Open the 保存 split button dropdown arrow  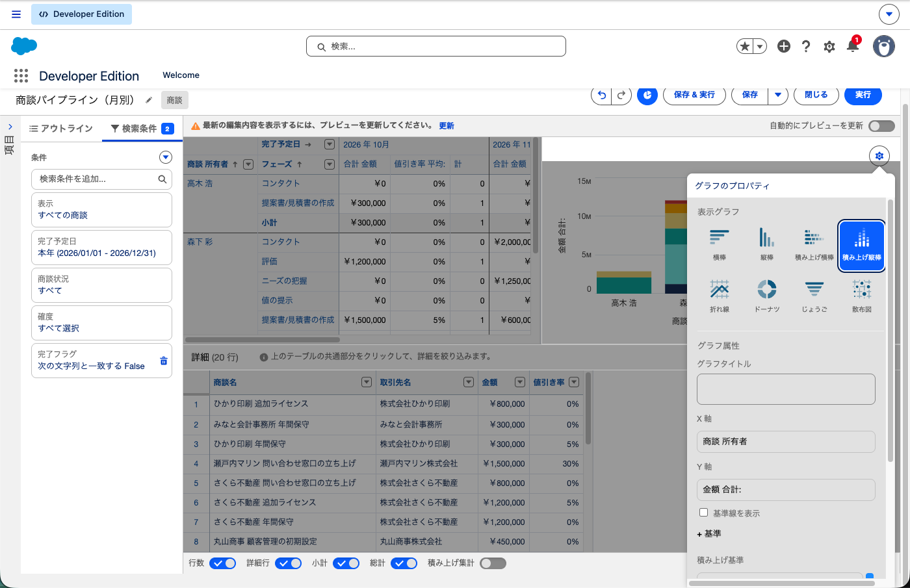778,95
